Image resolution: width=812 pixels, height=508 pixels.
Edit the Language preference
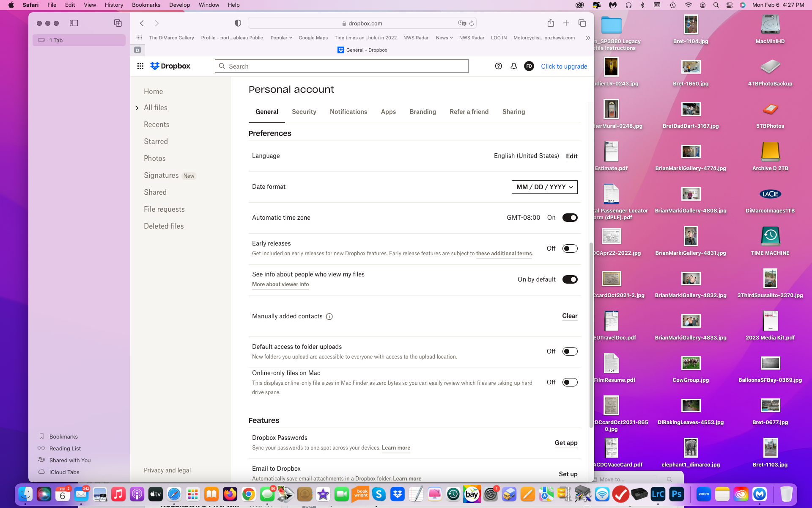tap(572, 156)
